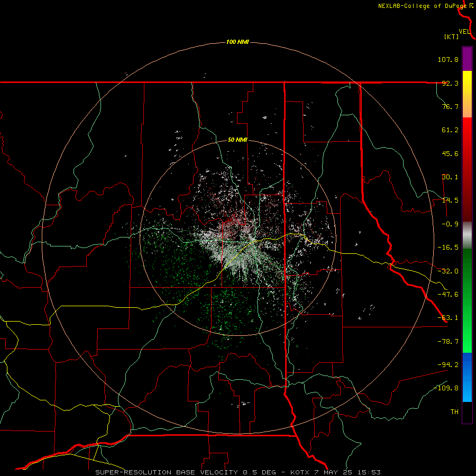
Task: Click the 14.5 scale value
Action: pyautogui.click(x=450, y=200)
